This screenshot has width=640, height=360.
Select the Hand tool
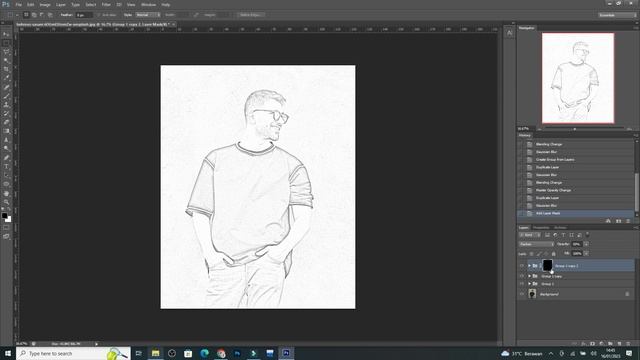pyautogui.click(x=6, y=193)
